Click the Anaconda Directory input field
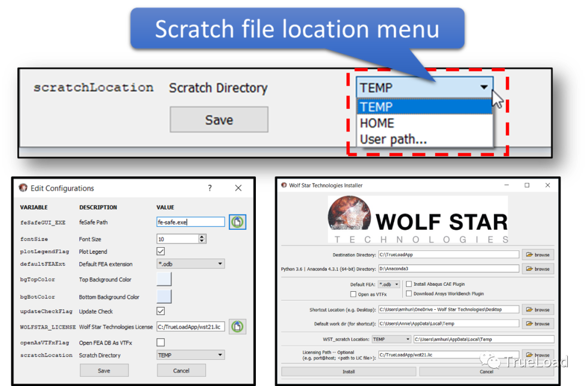588x386 pixels. [x=449, y=268]
